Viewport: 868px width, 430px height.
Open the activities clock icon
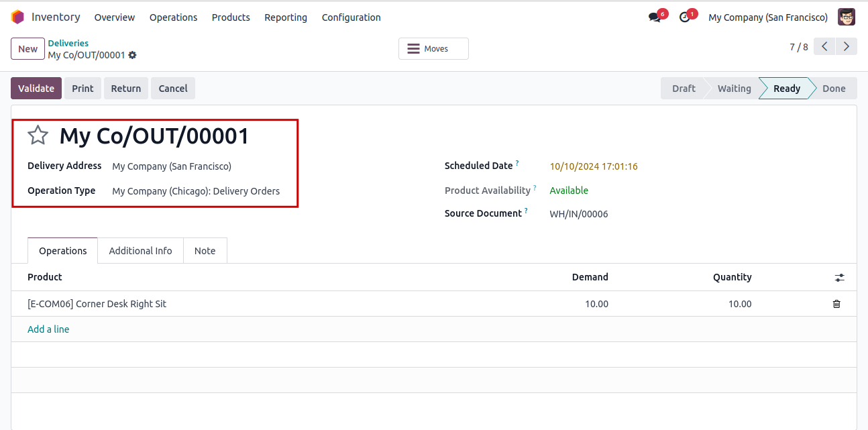coord(684,17)
